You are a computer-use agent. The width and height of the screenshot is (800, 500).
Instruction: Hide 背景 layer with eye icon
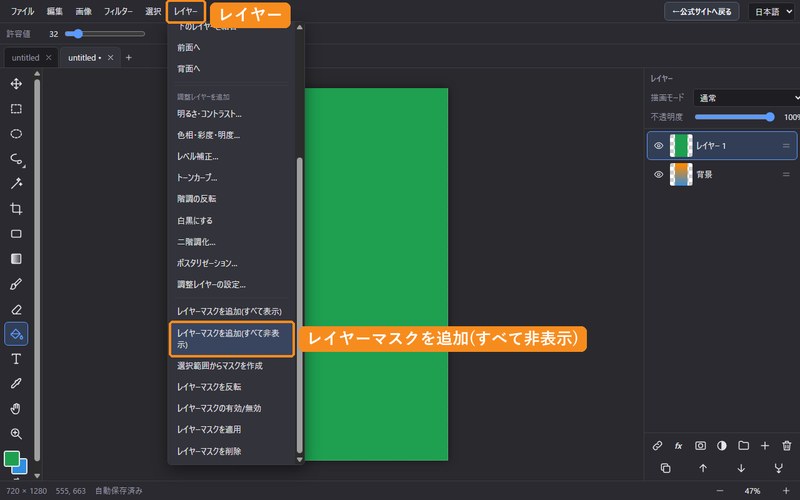(659, 174)
